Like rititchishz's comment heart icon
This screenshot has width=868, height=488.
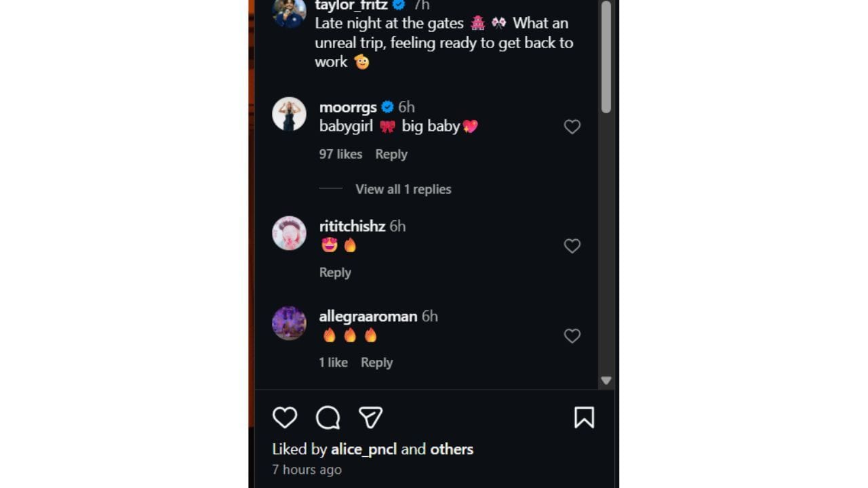pyautogui.click(x=572, y=246)
